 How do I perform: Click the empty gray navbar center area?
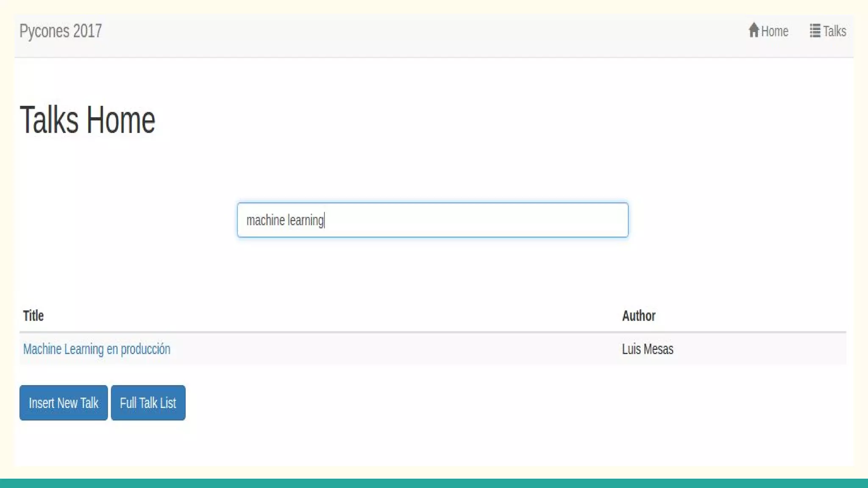click(x=424, y=36)
